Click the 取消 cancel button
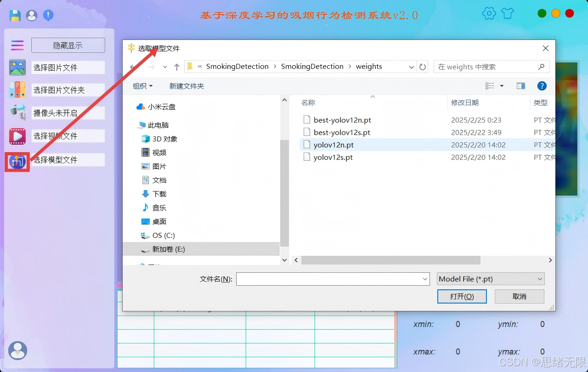This screenshot has width=588, height=372. coord(519,296)
